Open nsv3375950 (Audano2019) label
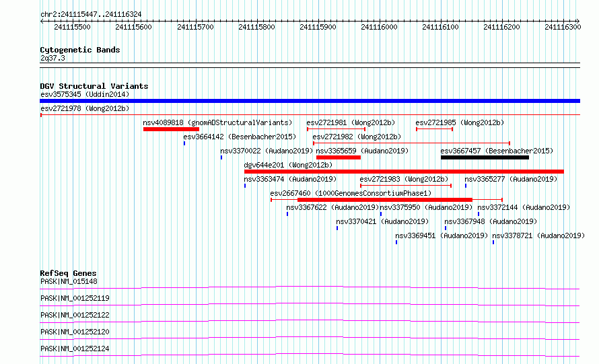The image size is (599, 364). coord(426,207)
